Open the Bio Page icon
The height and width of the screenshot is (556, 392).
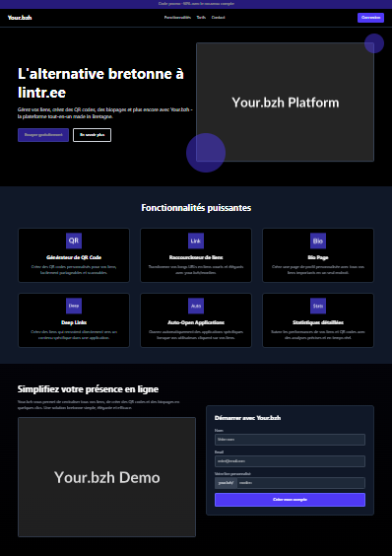(x=318, y=241)
